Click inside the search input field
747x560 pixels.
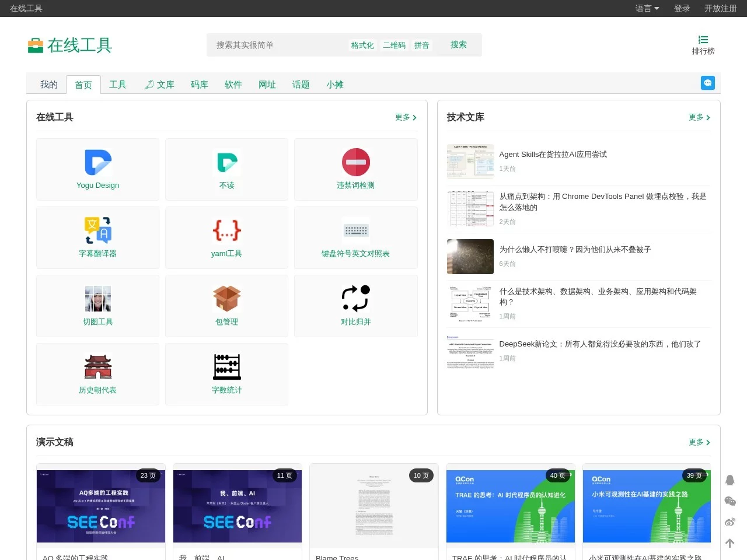pos(274,45)
